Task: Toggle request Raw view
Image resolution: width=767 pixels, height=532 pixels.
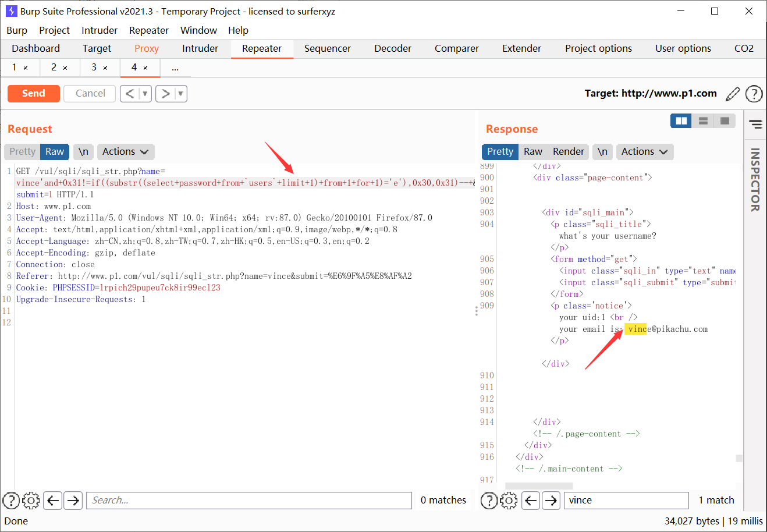Action: pos(55,152)
